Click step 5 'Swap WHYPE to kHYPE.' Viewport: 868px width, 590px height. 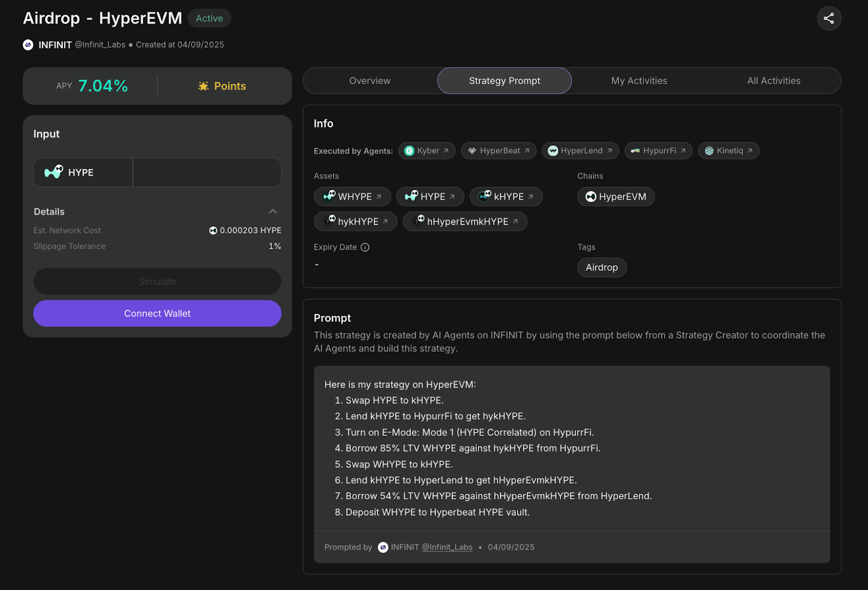(399, 465)
